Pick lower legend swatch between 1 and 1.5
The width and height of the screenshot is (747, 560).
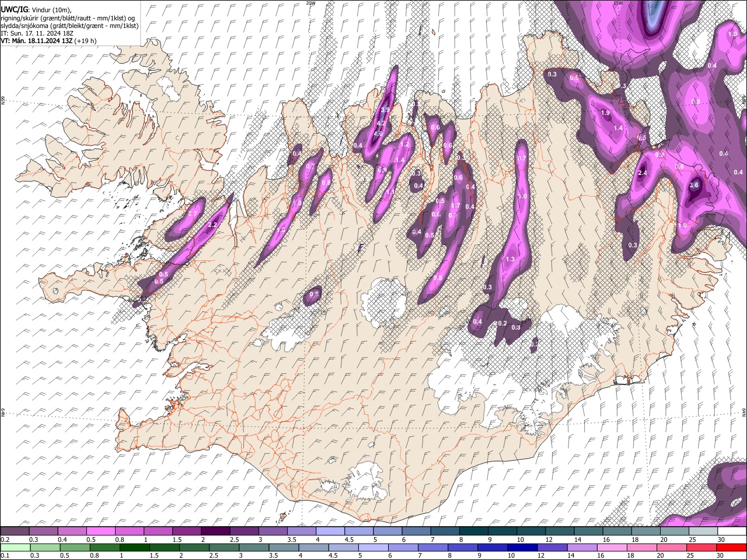pos(135,547)
